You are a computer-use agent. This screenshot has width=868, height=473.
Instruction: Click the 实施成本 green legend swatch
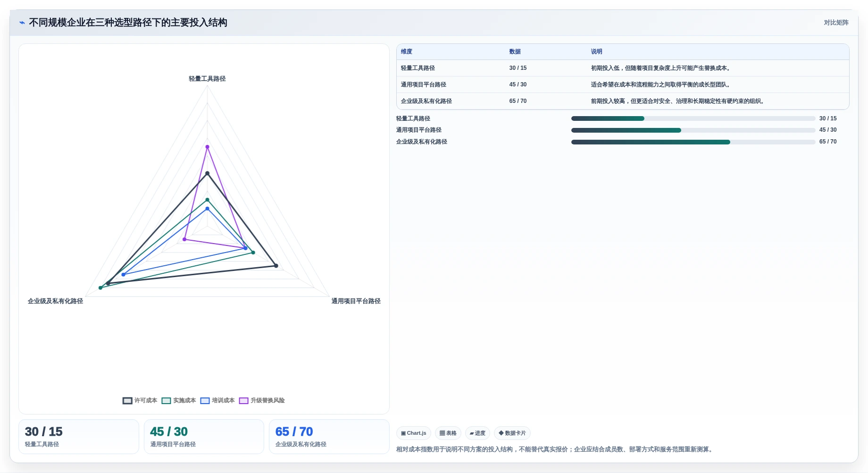(x=166, y=401)
